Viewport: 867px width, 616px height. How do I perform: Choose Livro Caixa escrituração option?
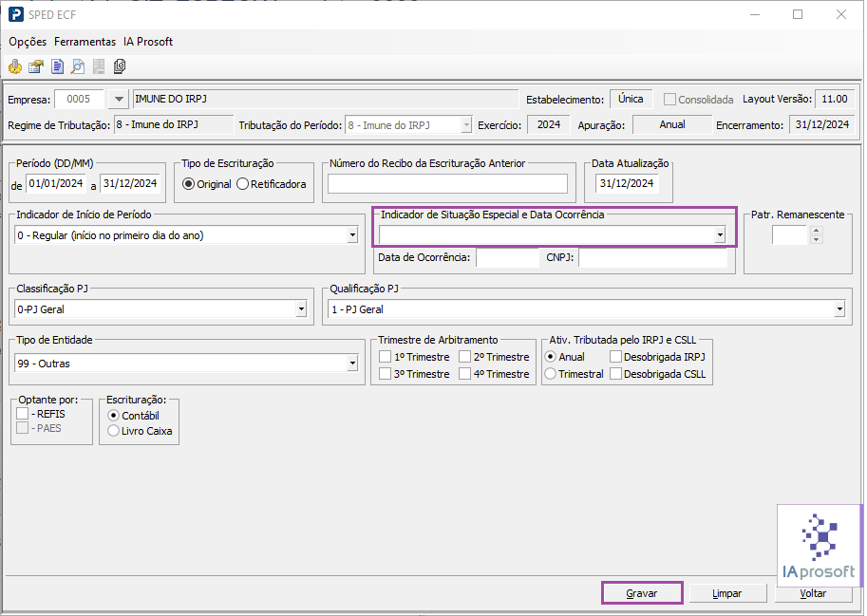[x=114, y=431]
